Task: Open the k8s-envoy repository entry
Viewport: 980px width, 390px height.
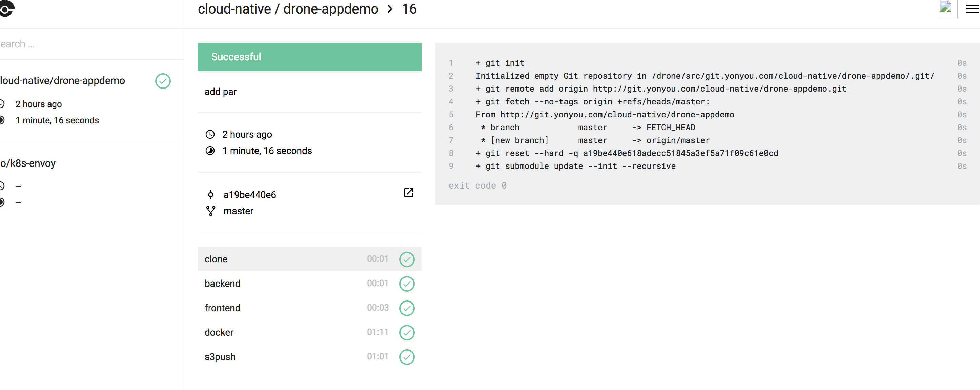Action: [x=28, y=163]
